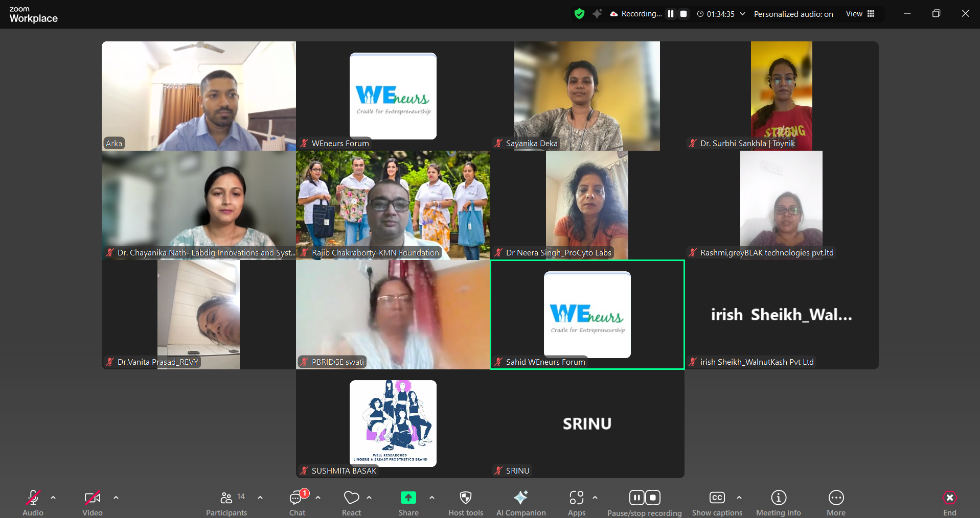980x518 pixels.
Task: Unmute microphone with Audio button
Action: 33,503
